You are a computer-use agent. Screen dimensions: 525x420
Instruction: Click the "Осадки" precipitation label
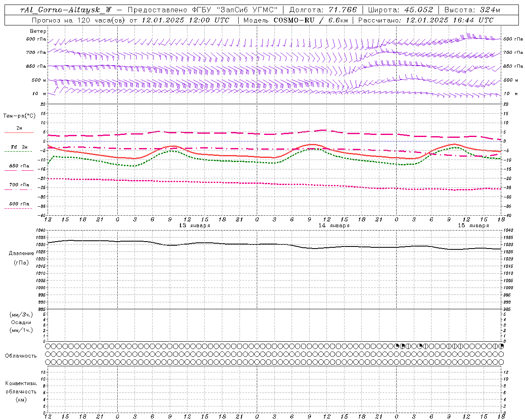21,322
